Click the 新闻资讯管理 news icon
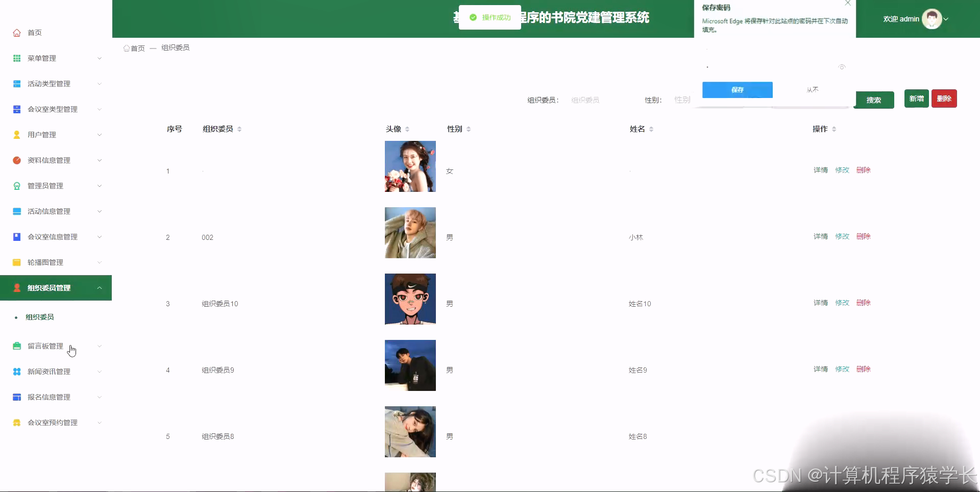980x492 pixels. point(16,371)
